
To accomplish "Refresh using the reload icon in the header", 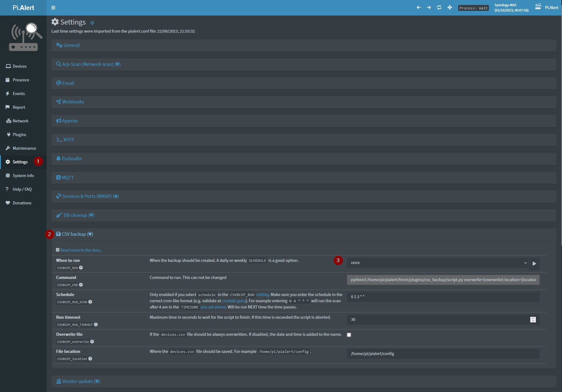I will tap(439, 7).
